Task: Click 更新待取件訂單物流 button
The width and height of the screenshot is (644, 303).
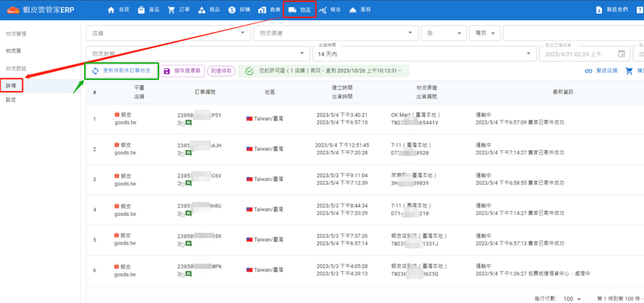Action: pyautogui.click(x=122, y=71)
